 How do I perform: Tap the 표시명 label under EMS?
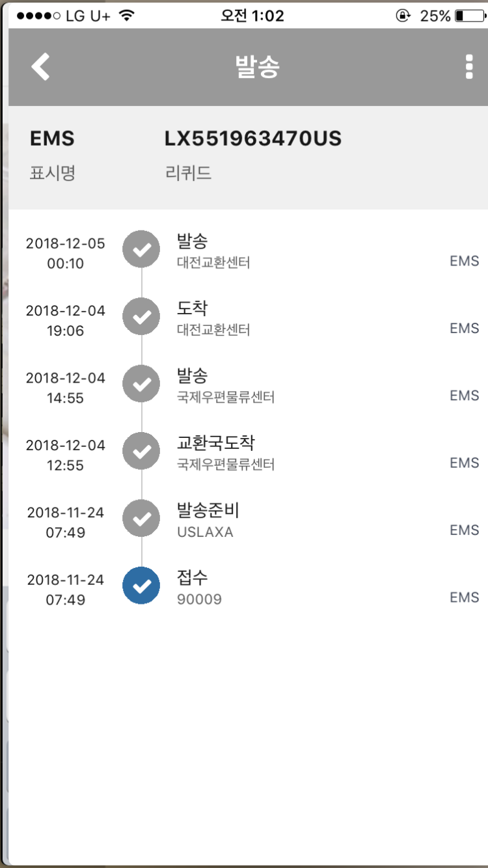53,174
